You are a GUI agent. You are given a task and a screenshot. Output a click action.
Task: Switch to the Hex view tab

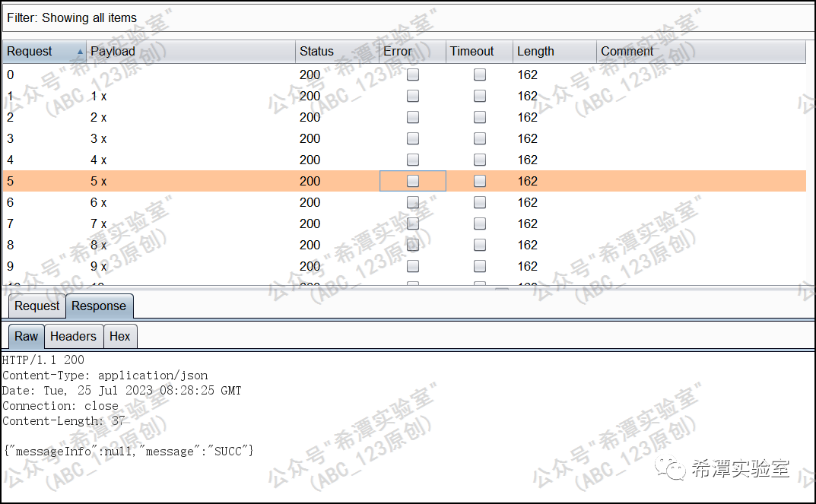click(x=120, y=337)
